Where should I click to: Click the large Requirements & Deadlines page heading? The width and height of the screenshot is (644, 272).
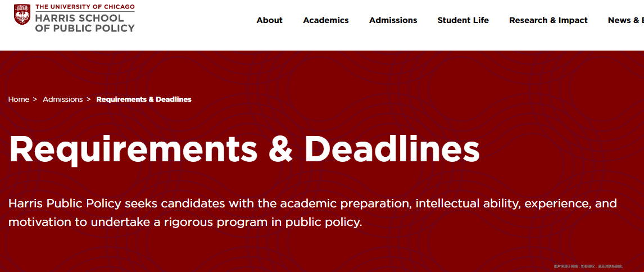click(x=244, y=149)
